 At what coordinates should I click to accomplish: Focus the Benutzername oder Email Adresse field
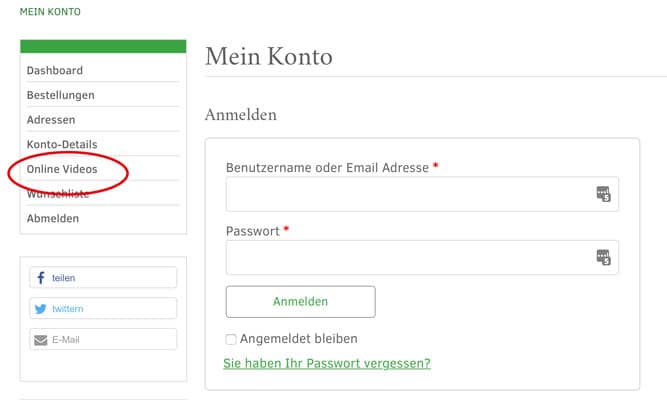[x=422, y=194]
